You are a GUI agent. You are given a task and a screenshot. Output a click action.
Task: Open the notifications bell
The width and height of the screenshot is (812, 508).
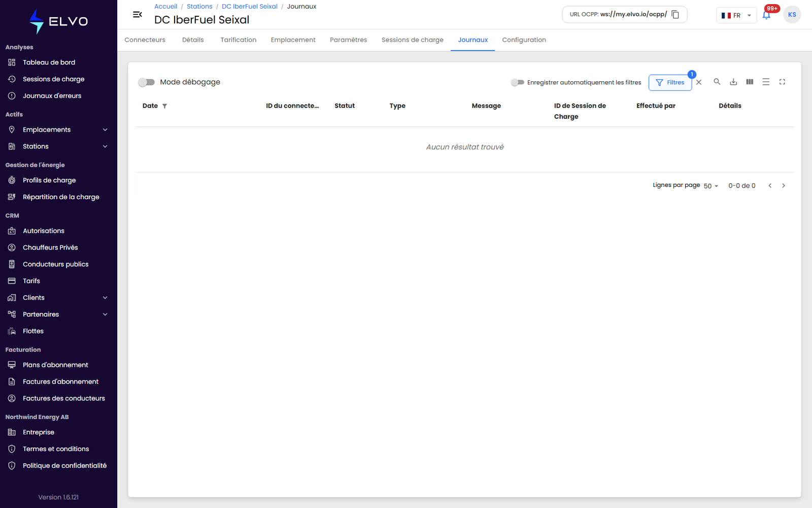[x=766, y=15]
